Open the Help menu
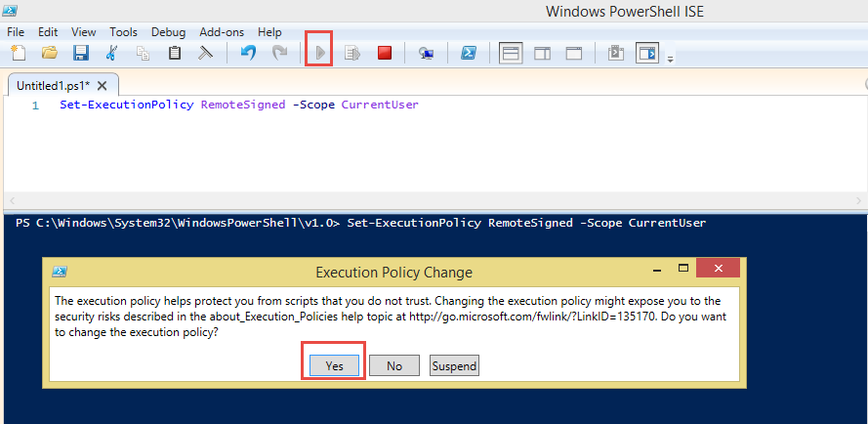This screenshot has height=424, width=868. coord(269,32)
